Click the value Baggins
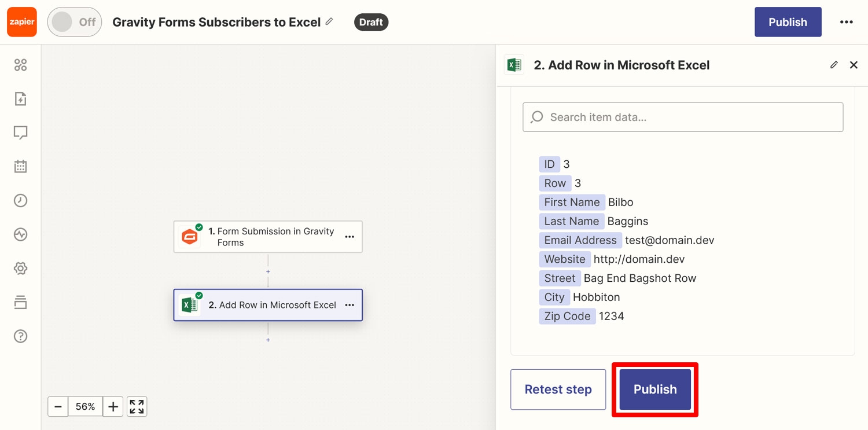This screenshot has width=868, height=430. coord(628,221)
